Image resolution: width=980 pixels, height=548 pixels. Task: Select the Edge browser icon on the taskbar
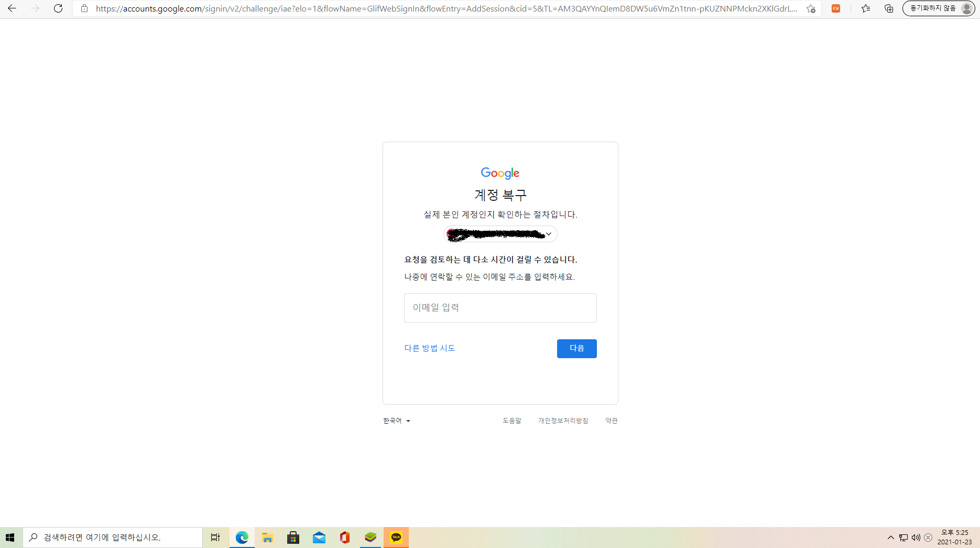(x=242, y=537)
